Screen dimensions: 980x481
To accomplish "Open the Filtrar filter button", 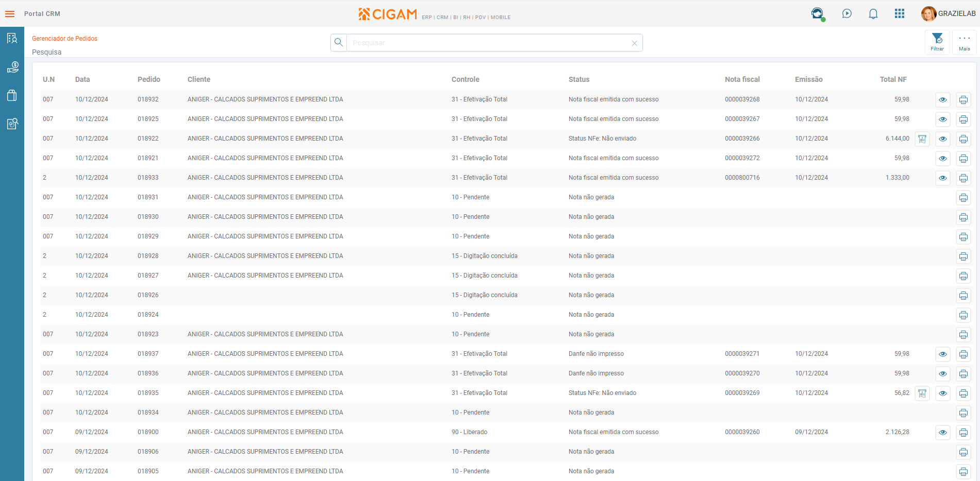I will [937, 42].
